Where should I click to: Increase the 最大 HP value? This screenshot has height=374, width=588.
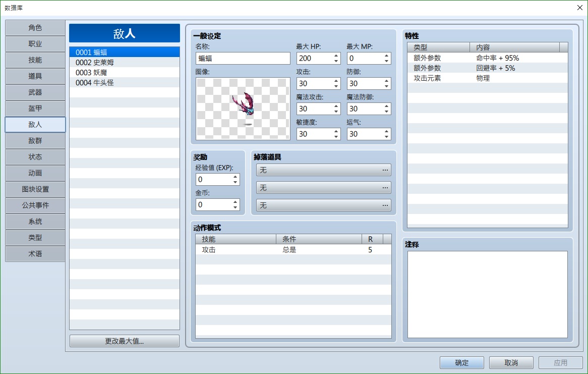tap(336, 56)
